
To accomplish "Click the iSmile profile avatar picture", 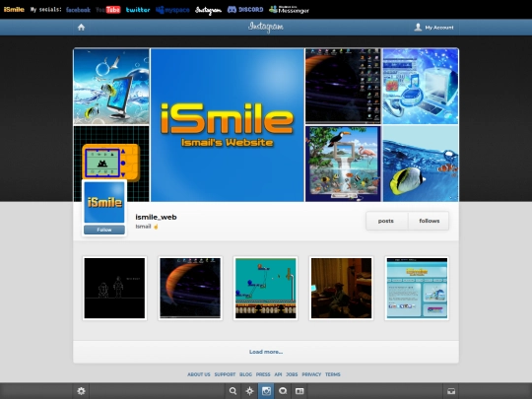I will [104, 202].
